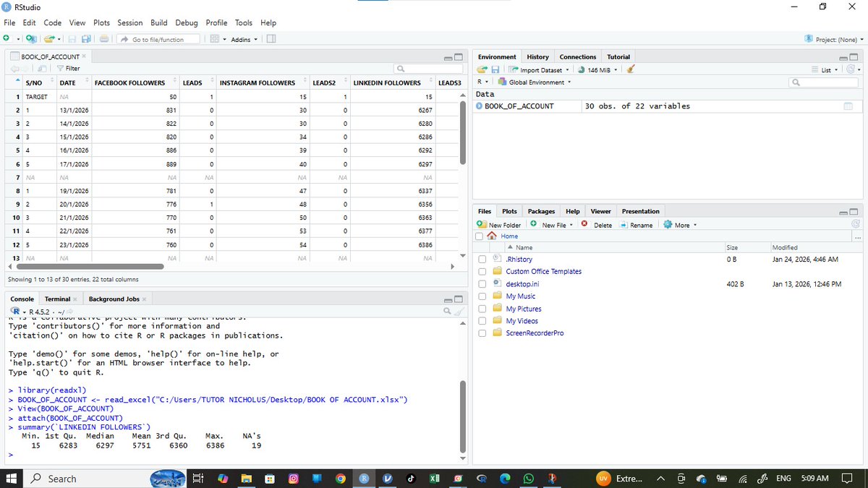Click the grid icon to view BOOK_OF_ACCOUNT data
Screen dimensions: 868x488
click(848, 106)
